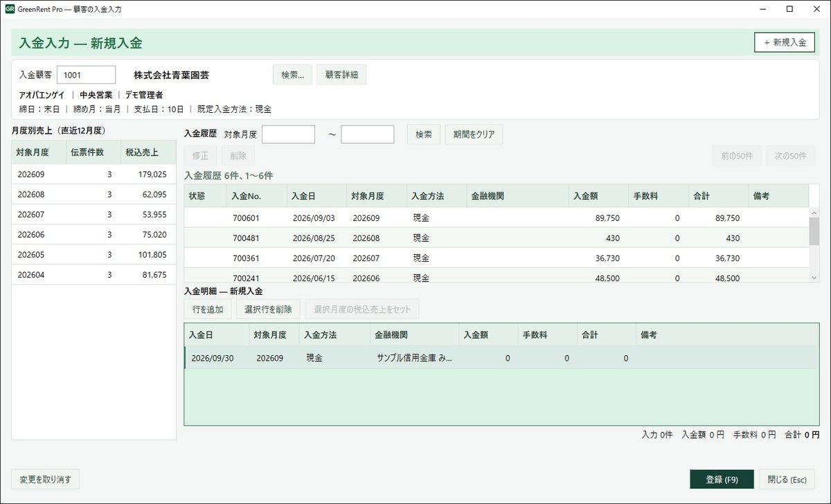The image size is (831, 504).
Task: Click 入金額 cell in the detail row
Action: [488, 358]
